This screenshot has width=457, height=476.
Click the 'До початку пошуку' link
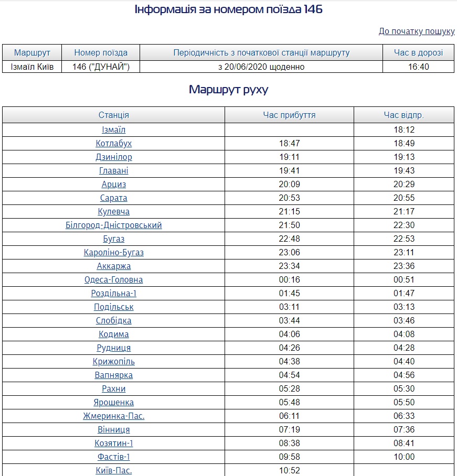tap(416, 31)
